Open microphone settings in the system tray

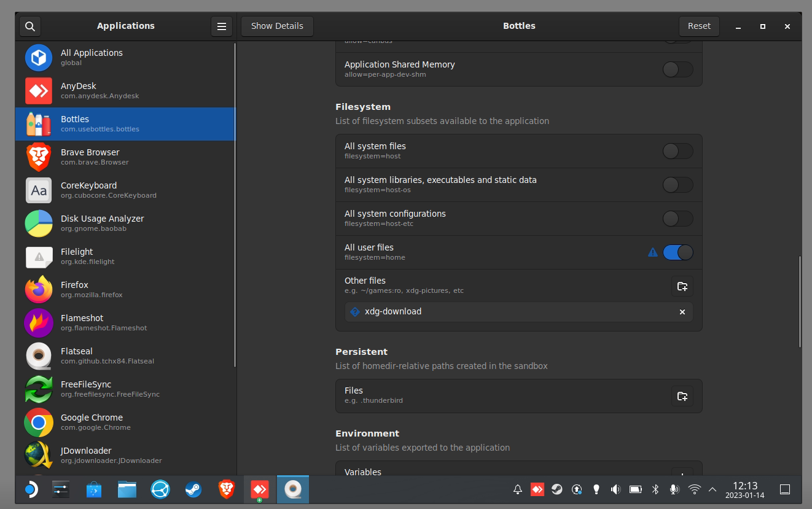click(x=674, y=489)
